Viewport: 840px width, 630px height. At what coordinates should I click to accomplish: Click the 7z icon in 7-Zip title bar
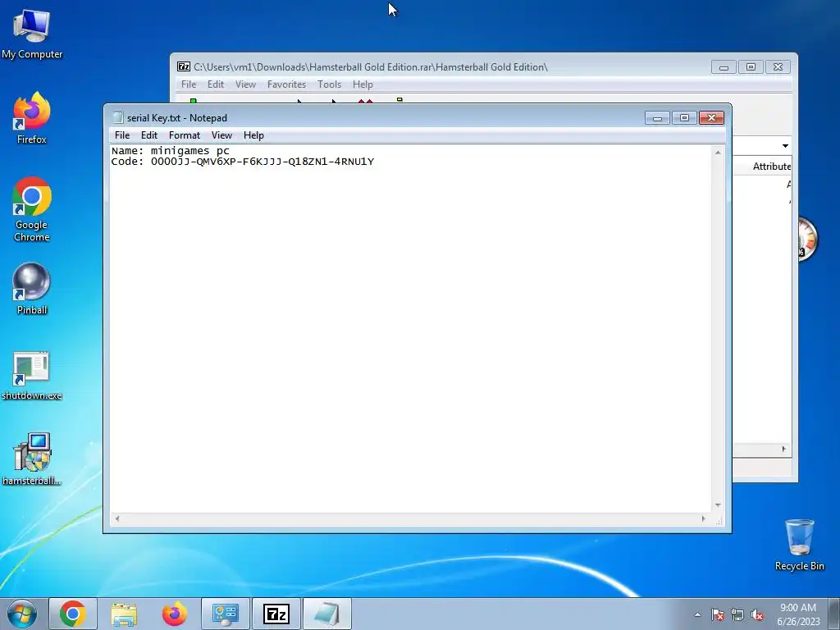click(184, 67)
